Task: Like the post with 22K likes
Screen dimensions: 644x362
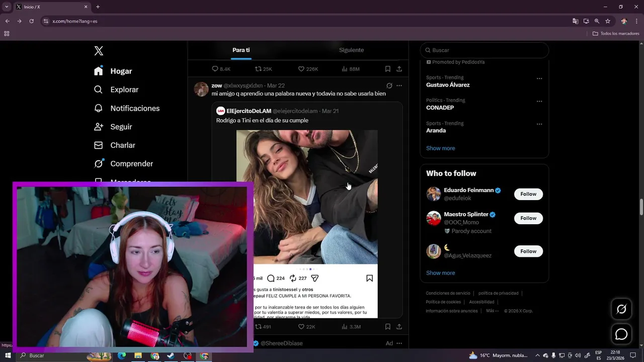Action: (x=306, y=327)
